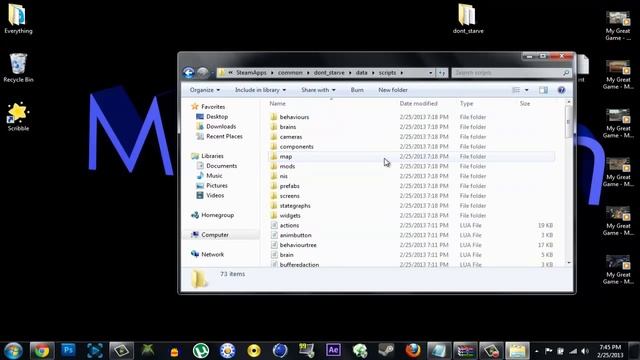
Task: Click the common segment in address bar
Action: [291, 73]
